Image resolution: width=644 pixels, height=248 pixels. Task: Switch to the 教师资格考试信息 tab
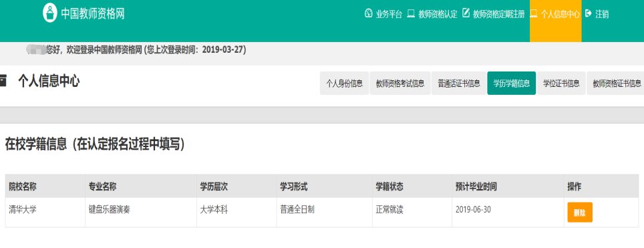(x=400, y=83)
